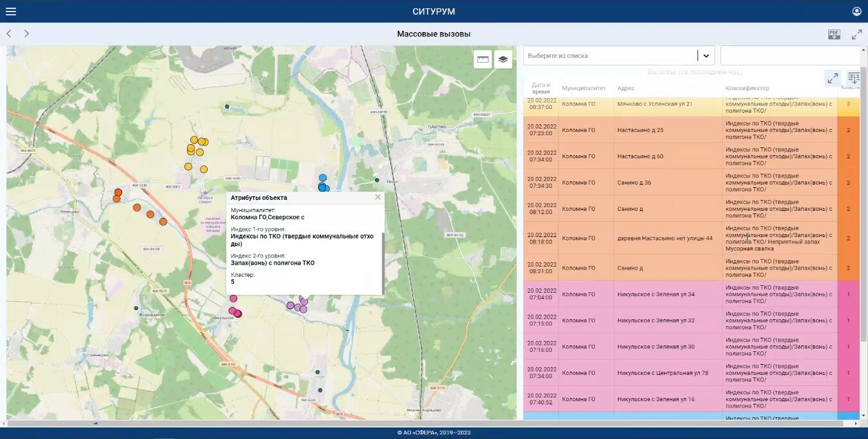Activate the map ruler measurement tool
The height and width of the screenshot is (439, 868).
coord(483,59)
